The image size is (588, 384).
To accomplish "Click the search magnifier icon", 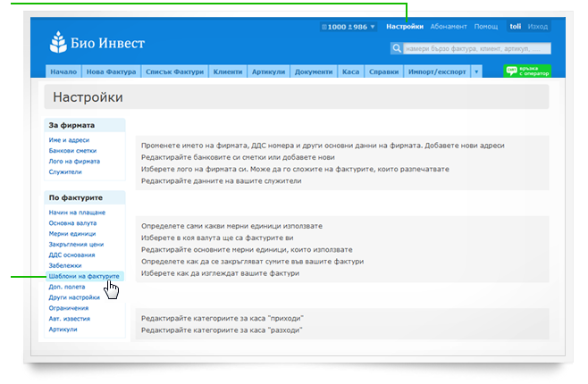I will 396,49.
